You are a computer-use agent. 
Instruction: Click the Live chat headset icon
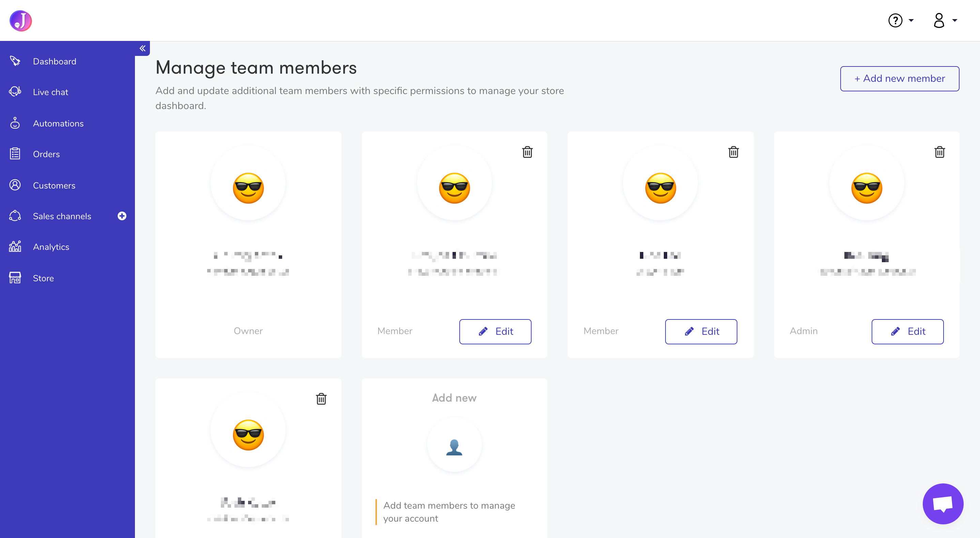tap(15, 92)
